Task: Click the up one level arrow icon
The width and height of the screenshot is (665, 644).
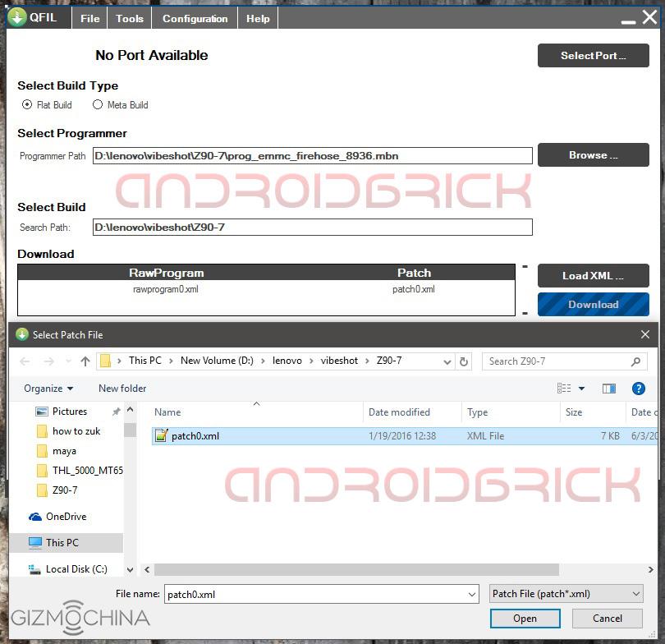Action: pyautogui.click(x=85, y=360)
